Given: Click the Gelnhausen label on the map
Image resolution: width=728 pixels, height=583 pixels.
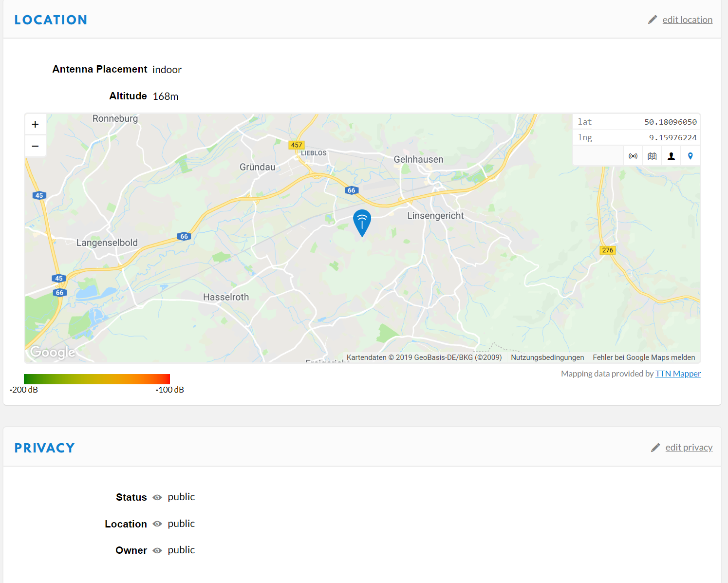Looking at the screenshot, I should click(418, 159).
